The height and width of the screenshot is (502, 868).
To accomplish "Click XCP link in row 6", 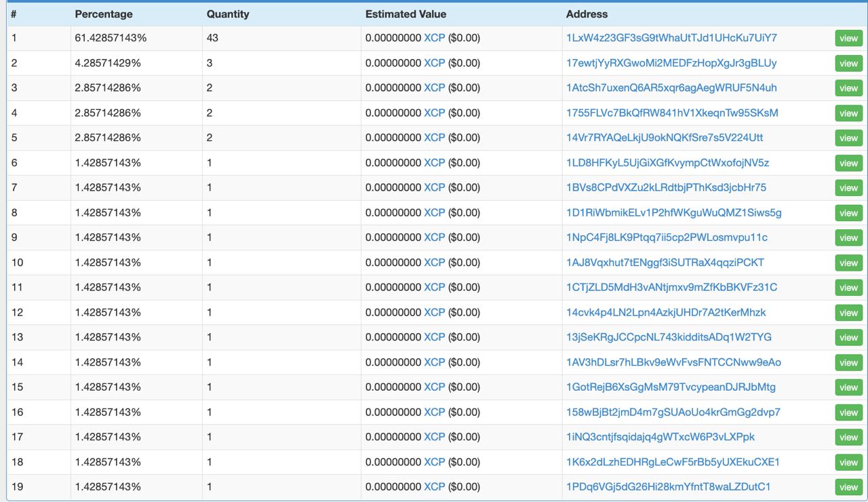I will click(x=435, y=163).
